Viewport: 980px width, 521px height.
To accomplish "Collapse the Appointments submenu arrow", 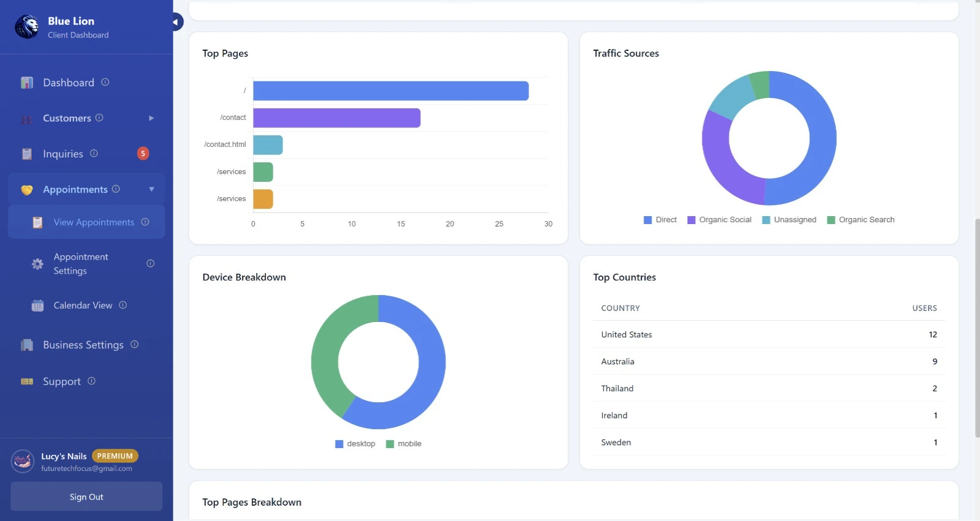I will coord(151,189).
